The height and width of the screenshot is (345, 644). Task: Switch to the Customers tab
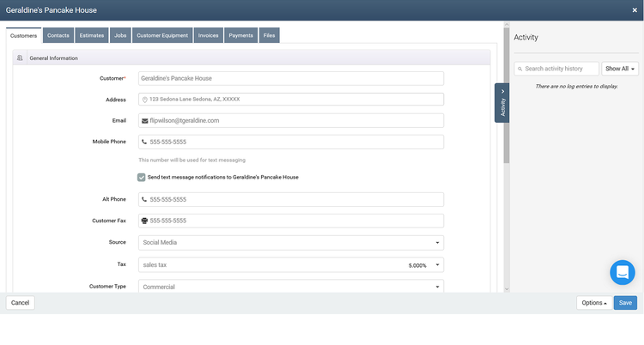[23, 36]
